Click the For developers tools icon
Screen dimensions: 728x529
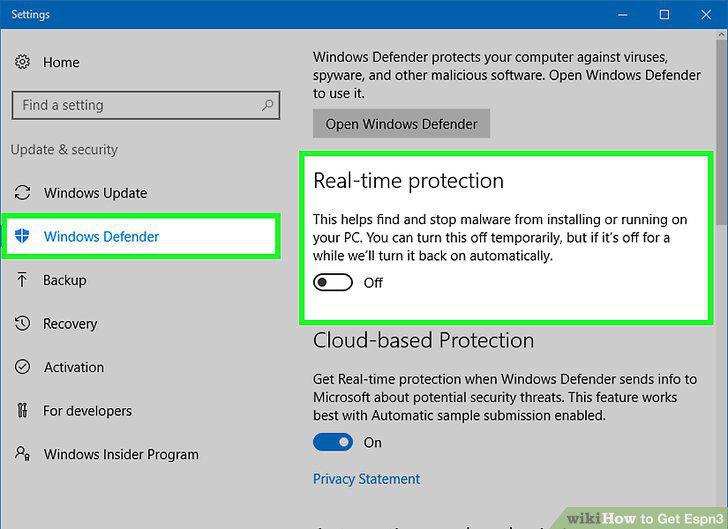22,411
